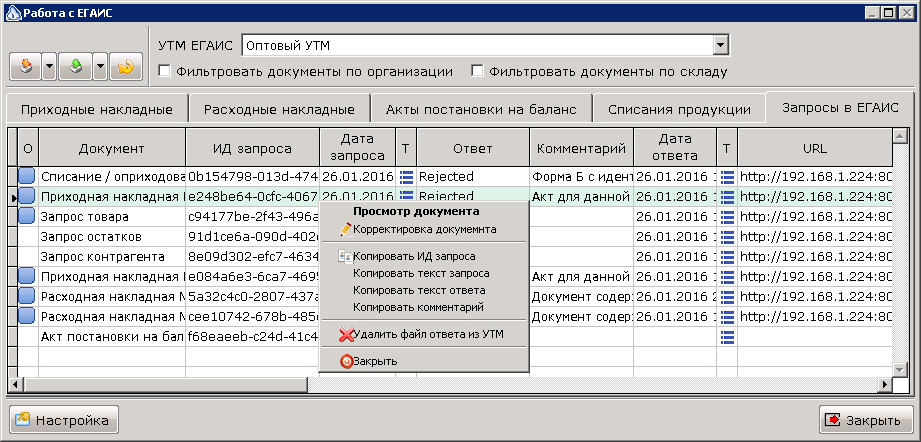
Task: Click the Дата ответа column header
Action: 675,148
